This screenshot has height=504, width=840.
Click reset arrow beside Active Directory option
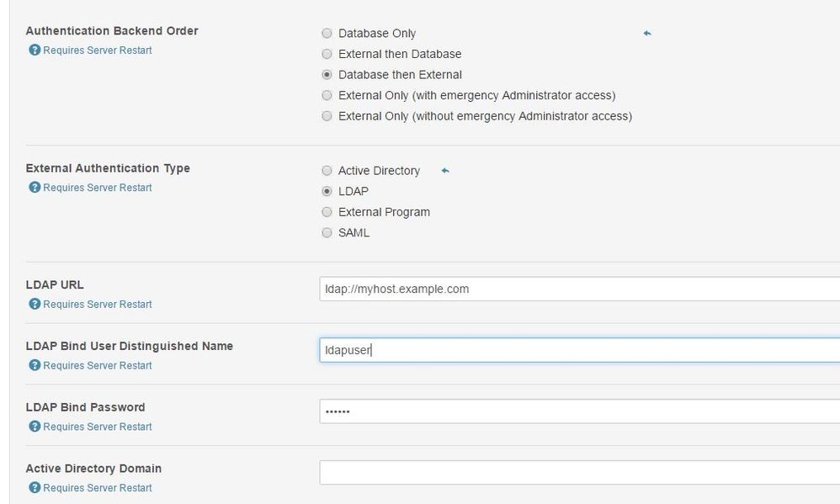click(445, 171)
